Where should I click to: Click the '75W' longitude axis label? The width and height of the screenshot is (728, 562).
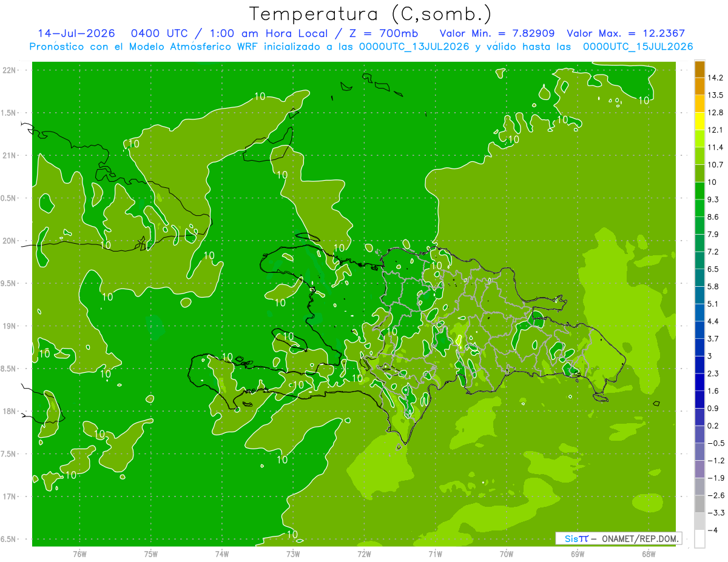point(150,554)
